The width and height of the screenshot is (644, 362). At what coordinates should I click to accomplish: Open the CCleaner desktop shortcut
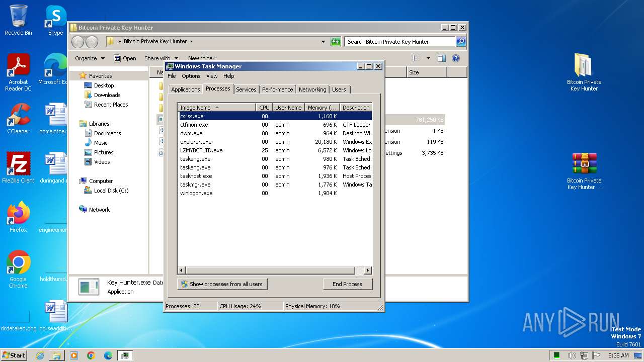(x=18, y=119)
